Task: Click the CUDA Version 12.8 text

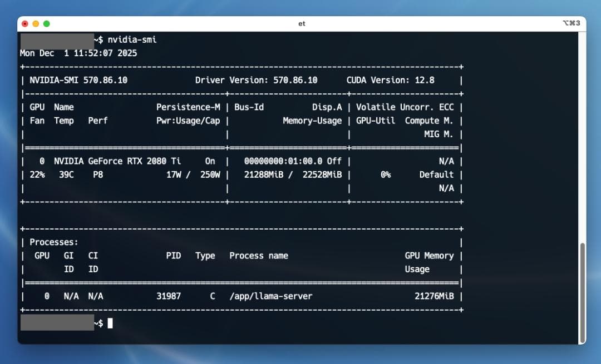Action: tap(390, 80)
